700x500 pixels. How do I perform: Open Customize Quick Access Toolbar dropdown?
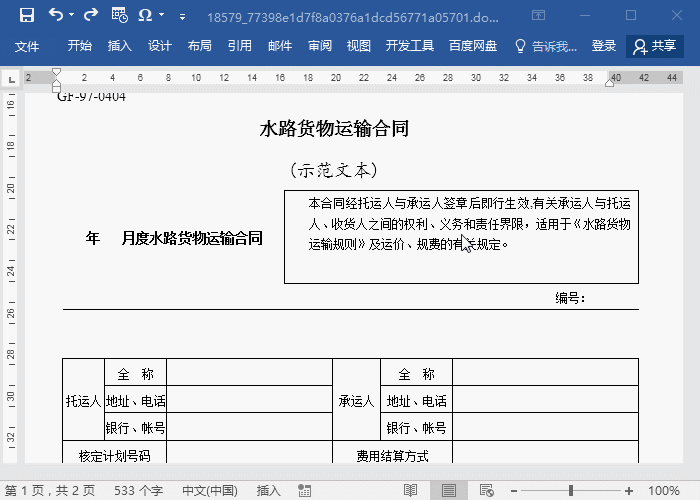coord(182,17)
